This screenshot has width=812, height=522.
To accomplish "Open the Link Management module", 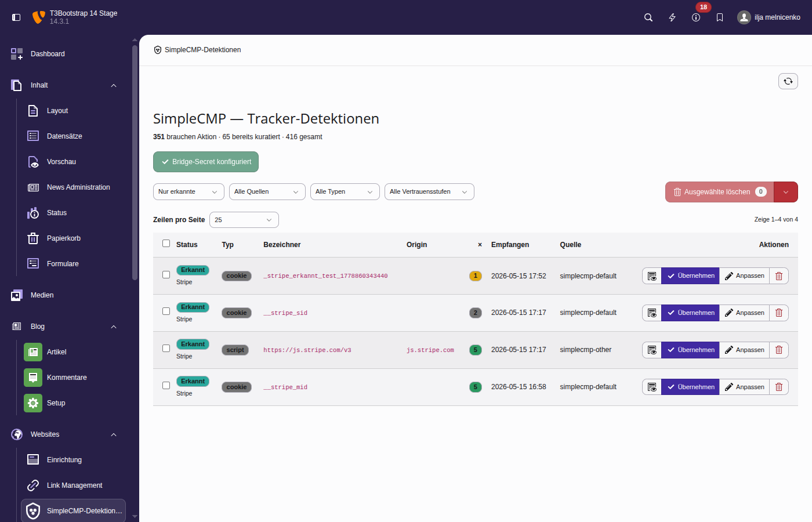I will 74,485.
